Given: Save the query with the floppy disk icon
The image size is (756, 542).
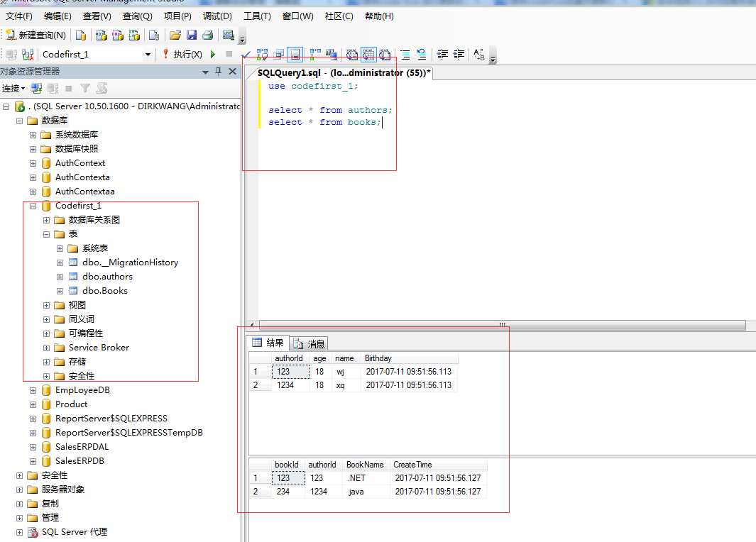Looking at the screenshot, I should [x=192, y=35].
